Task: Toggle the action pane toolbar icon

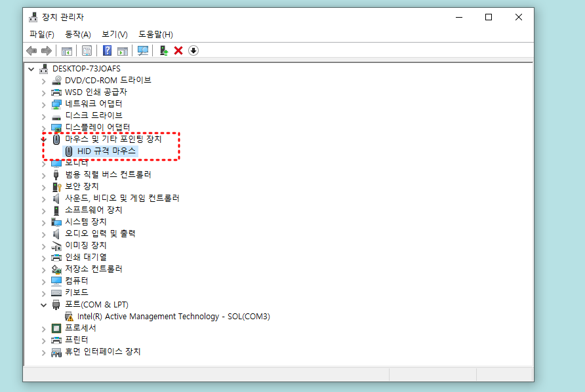Action: tap(123, 50)
